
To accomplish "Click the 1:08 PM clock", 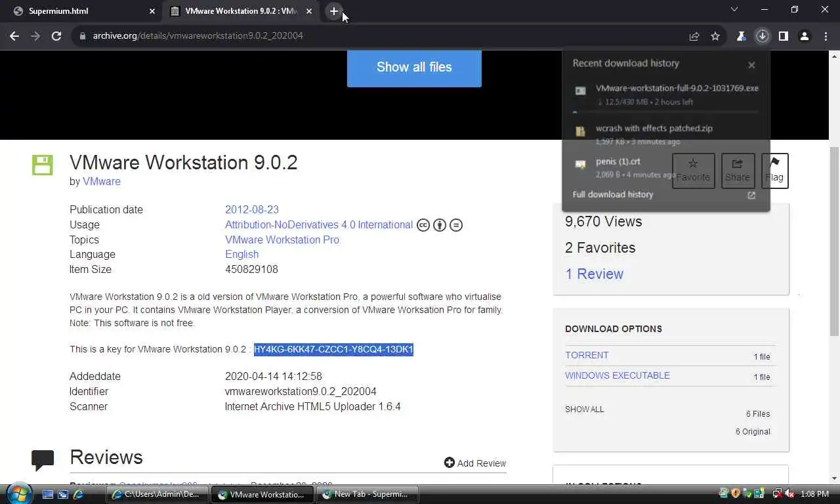I will pyautogui.click(x=814, y=494).
